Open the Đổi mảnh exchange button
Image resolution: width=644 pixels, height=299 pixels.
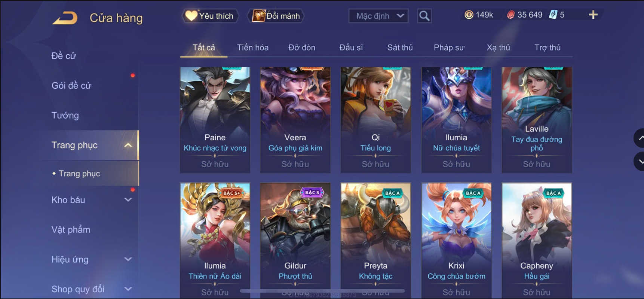[x=276, y=16]
